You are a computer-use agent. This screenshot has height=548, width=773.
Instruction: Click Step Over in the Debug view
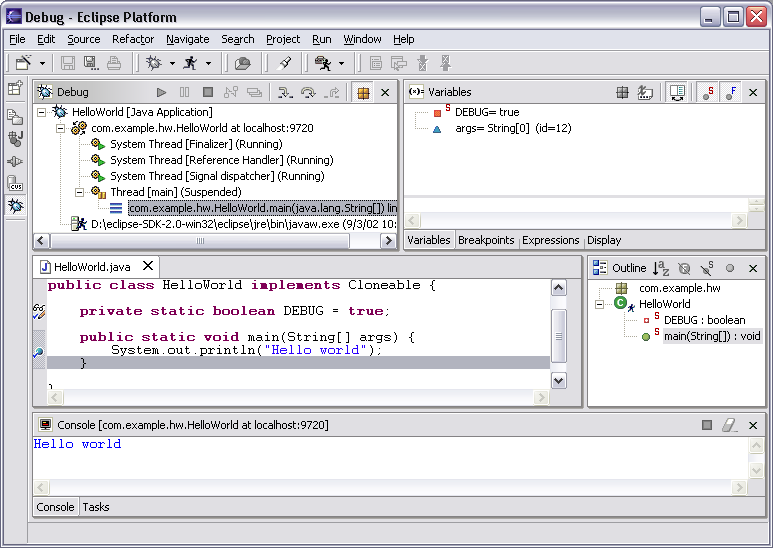click(x=308, y=92)
